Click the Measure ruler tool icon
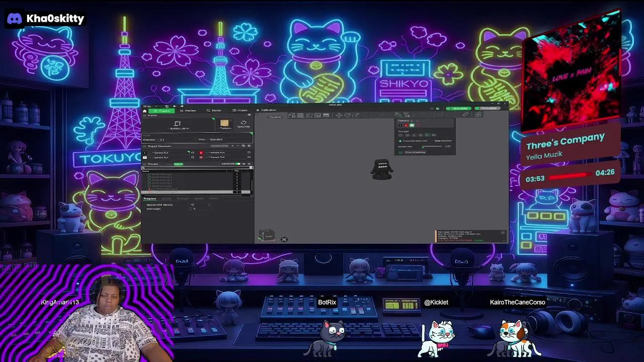 465,115
